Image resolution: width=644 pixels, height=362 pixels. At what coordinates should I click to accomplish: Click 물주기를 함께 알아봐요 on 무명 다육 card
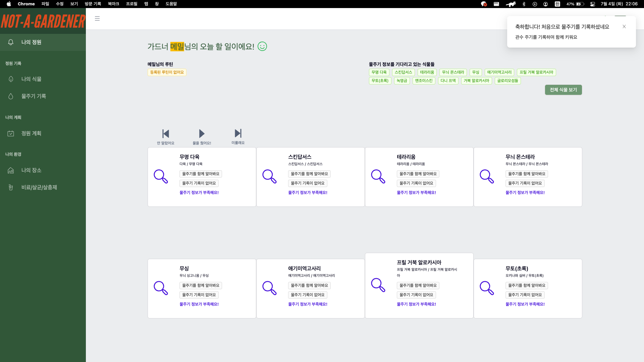(x=201, y=174)
